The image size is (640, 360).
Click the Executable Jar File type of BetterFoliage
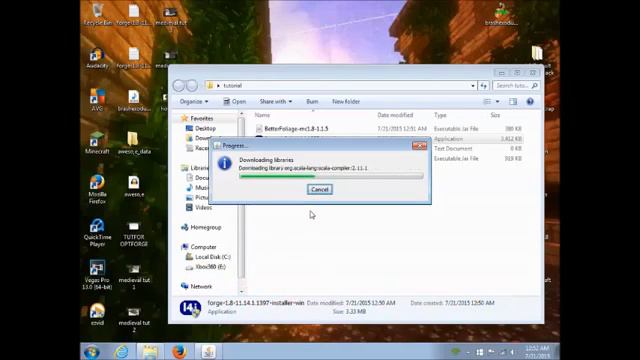[x=456, y=129]
